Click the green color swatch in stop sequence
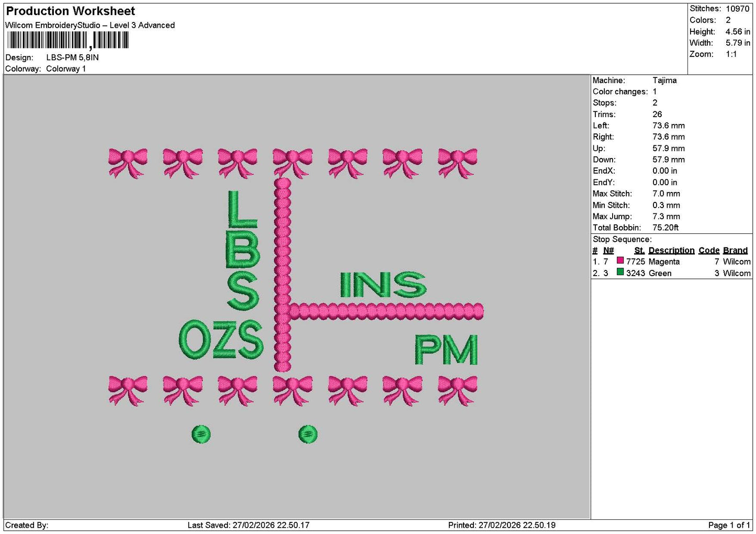The image size is (756, 534). (620, 272)
